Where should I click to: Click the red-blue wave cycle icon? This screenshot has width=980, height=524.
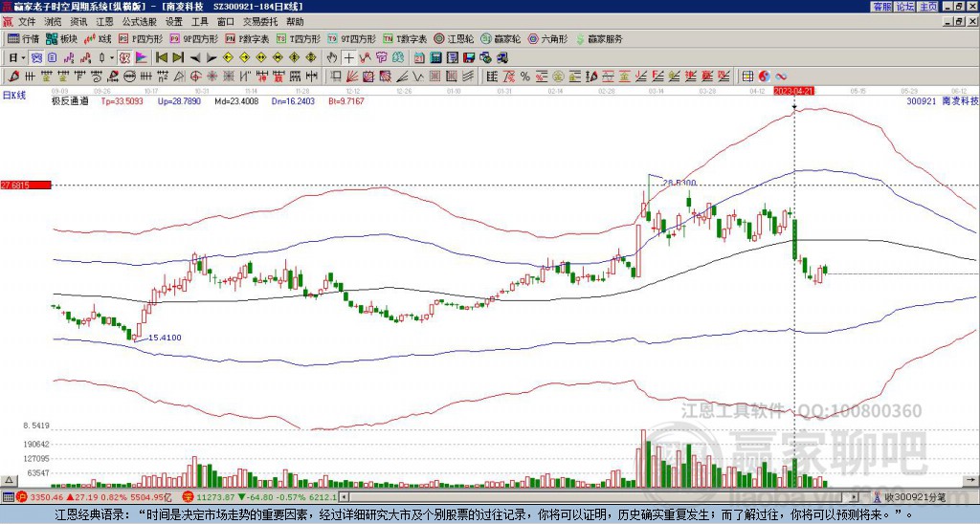click(x=781, y=76)
